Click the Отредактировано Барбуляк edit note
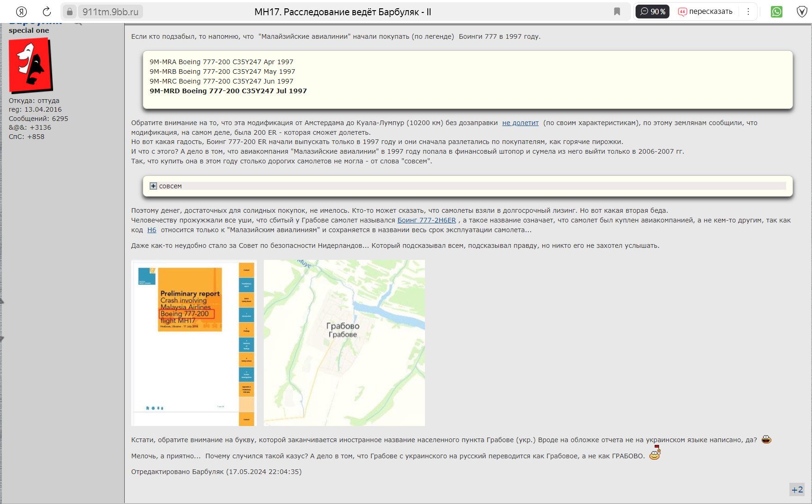The width and height of the screenshot is (812, 504). click(x=216, y=472)
